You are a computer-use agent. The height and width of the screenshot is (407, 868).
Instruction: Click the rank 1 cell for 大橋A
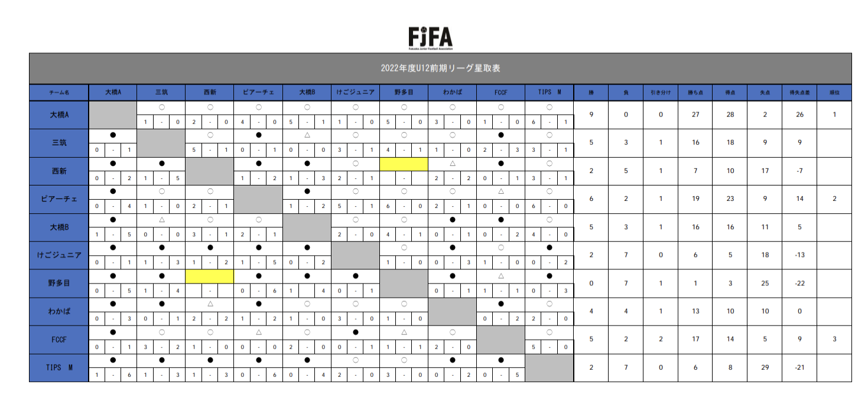point(834,115)
